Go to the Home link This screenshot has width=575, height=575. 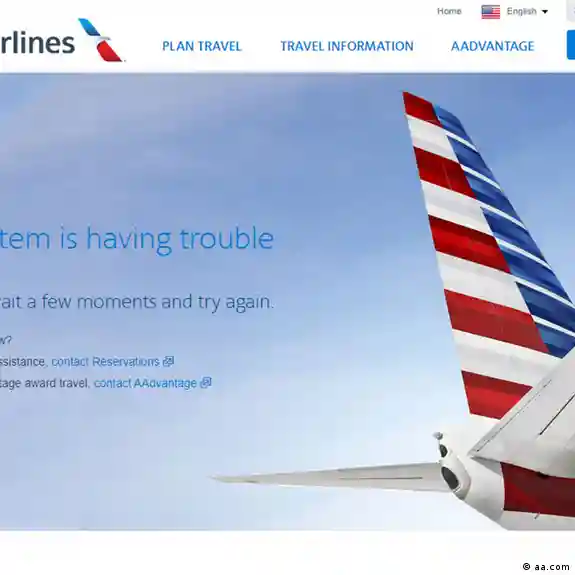pos(449,11)
